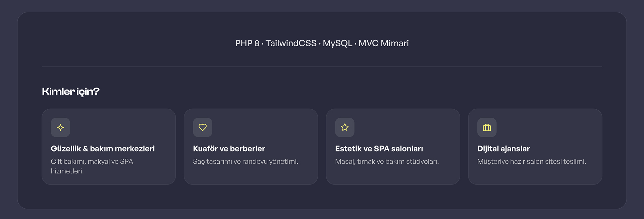Click the briefcase icon above Dijital ajanslar
Viewport: 644px width, 219px height.
click(487, 127)
